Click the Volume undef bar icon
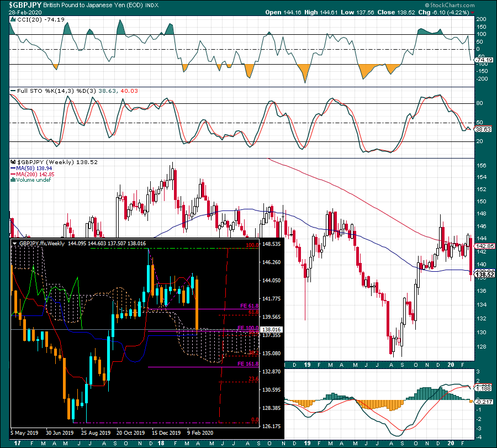This screenshot has width=497, height=448. pos(13,180)
